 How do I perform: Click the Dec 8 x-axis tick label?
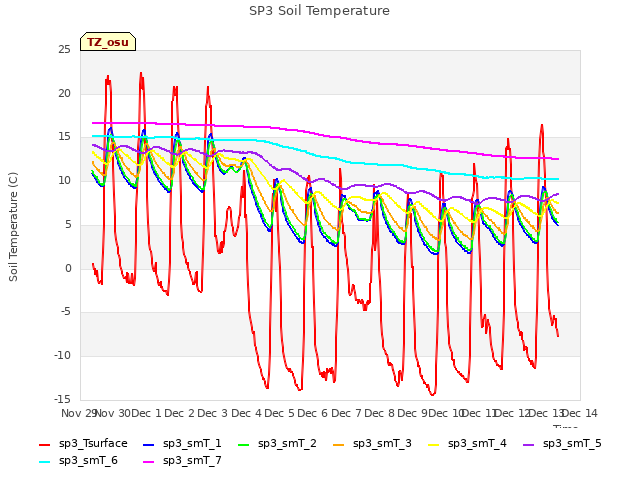[380, 413]
